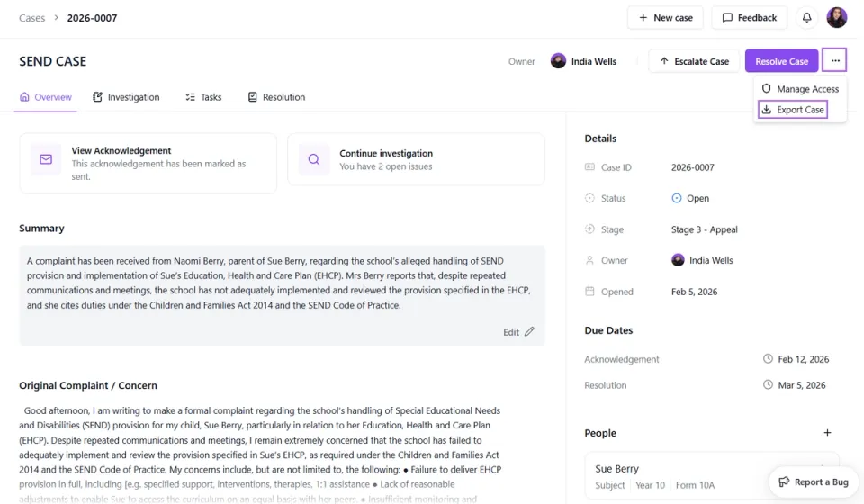Add a person with the plus icon
Image resolution: width=864 pixels, height=504 pixels.
827,433
